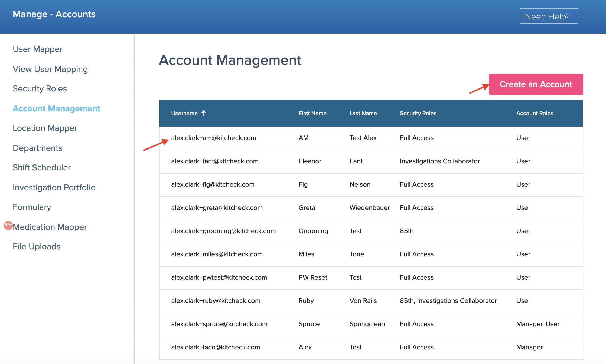Open User Mapper in sidebar
The image size is (606, 364).
pos(37,49)
